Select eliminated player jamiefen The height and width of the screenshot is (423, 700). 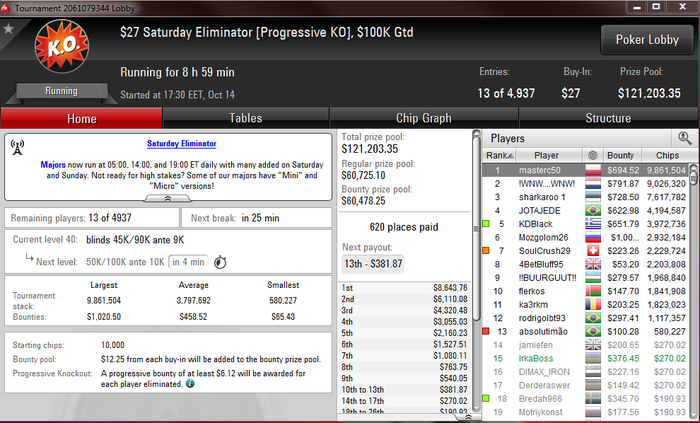tap(586, 345)
